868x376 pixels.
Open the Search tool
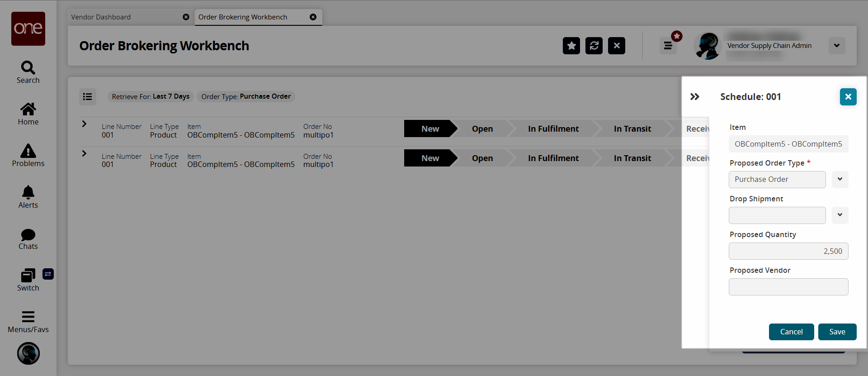pos(28,72)
